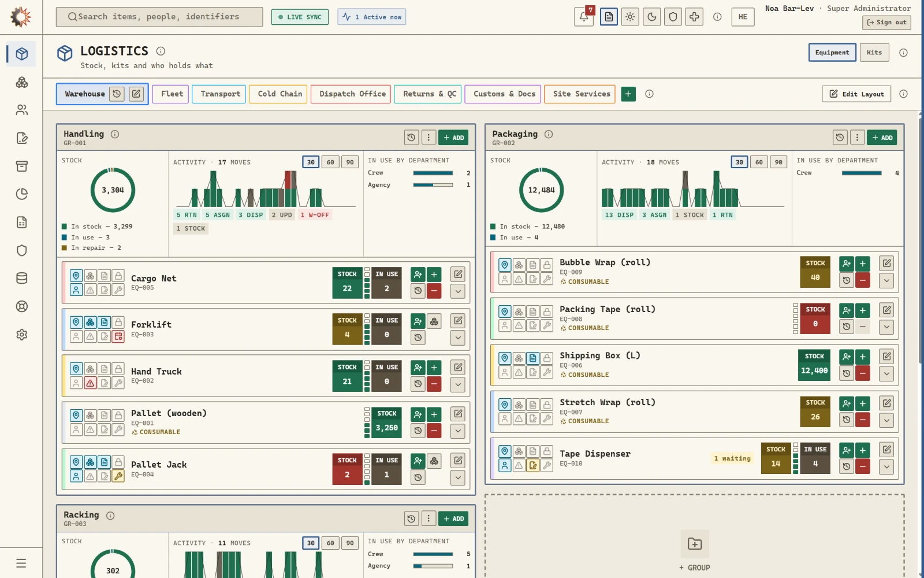Open the database icon in left sidebar
The height and width of the screenshot is (578, 924).
21,279
